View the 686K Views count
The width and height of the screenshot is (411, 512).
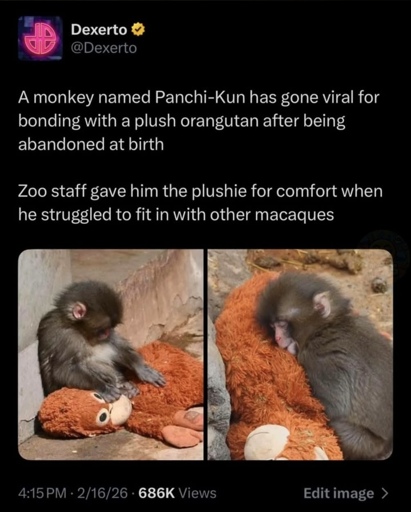[177, 493]
